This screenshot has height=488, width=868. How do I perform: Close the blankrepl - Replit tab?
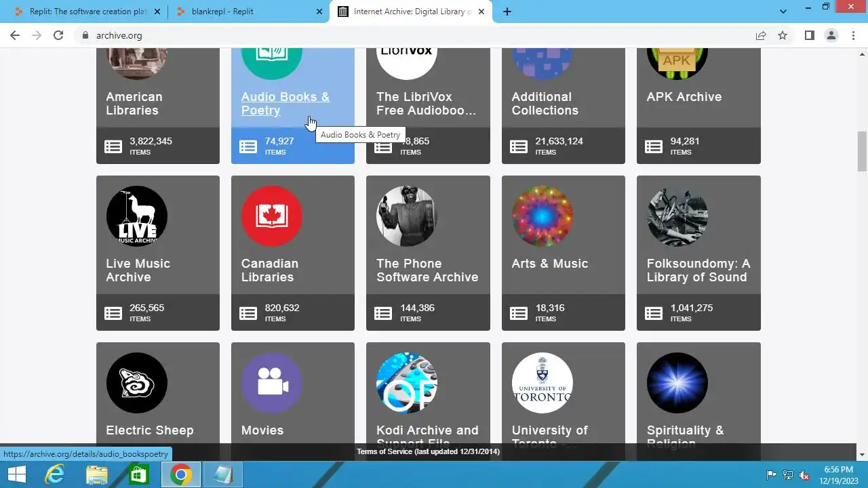coord(319,12)
